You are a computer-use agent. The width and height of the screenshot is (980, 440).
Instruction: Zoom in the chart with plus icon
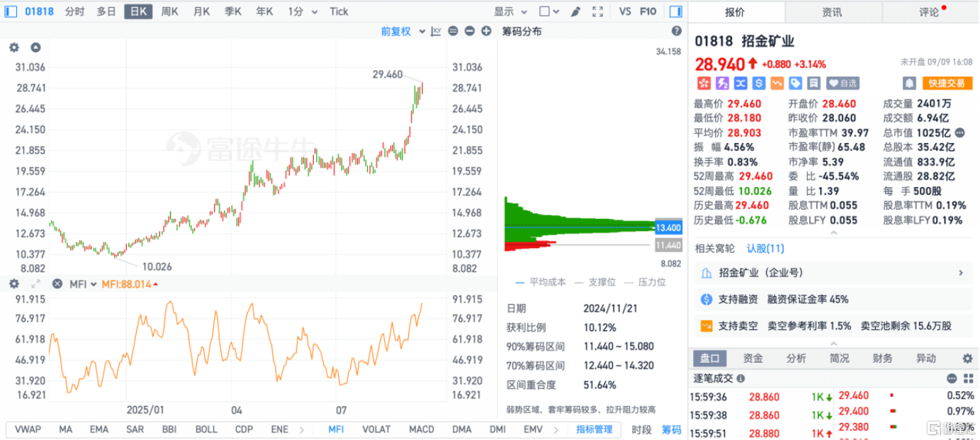tap(486, 31)
